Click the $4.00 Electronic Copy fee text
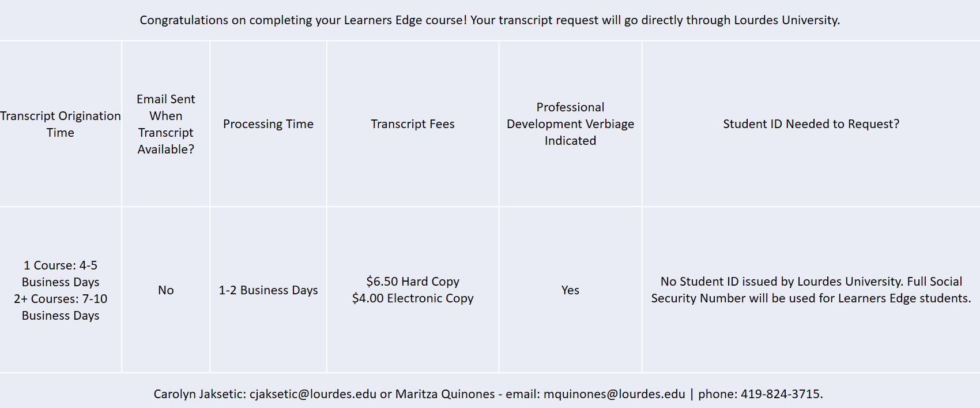 pos(413,298)
